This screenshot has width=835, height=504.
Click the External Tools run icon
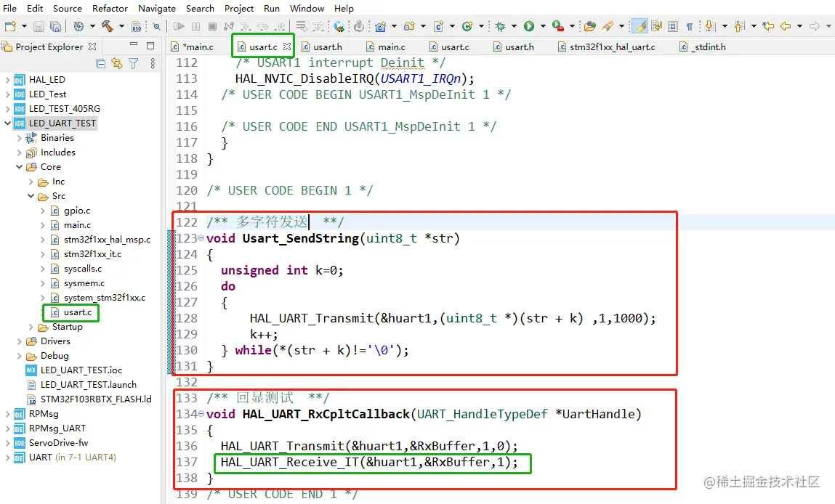(x=557, y=26)
